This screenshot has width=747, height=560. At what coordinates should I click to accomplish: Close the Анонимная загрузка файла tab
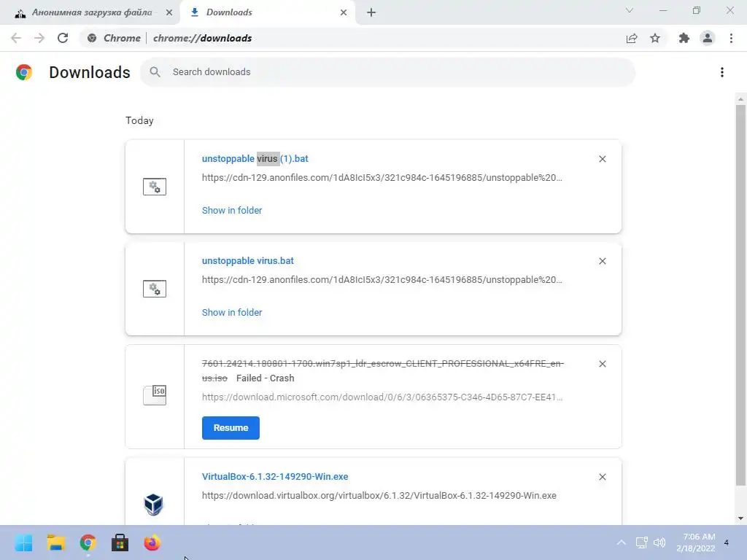[x=169, y=12]
